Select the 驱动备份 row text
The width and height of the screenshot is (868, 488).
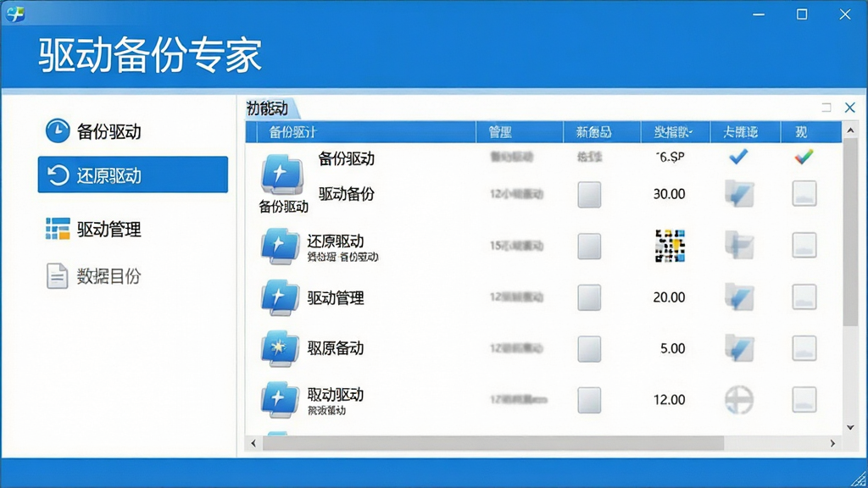347,194
